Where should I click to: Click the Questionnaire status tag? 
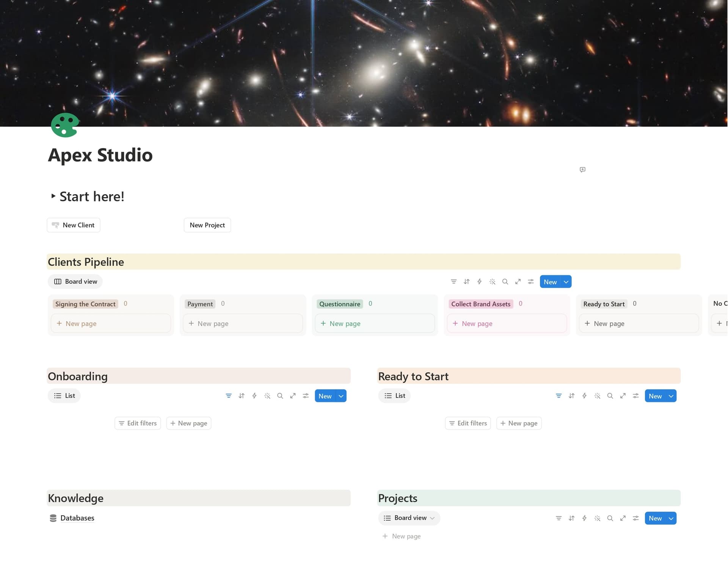tap(340, 304)
